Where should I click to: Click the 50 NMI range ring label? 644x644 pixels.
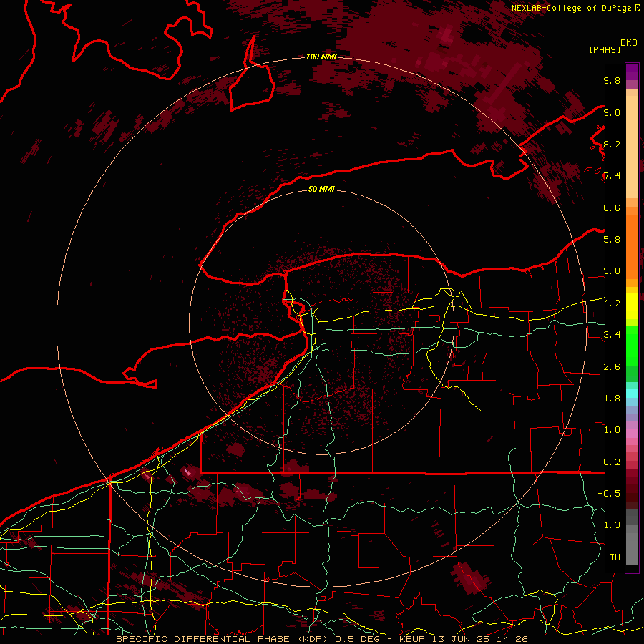321,189
